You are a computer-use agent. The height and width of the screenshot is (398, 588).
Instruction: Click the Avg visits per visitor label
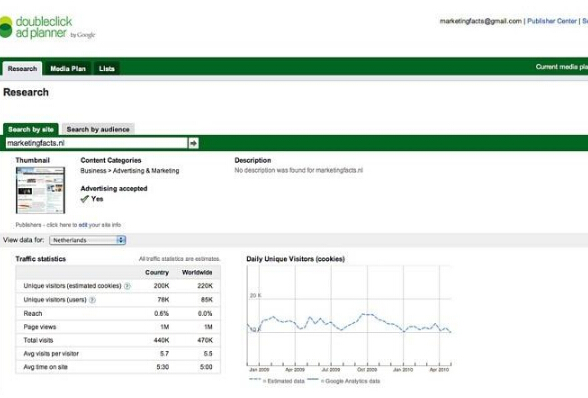pos(51,354)
